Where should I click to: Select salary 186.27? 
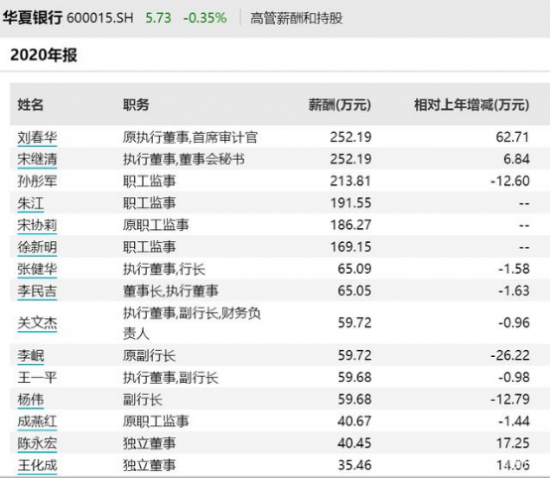[x=351, y=225]
